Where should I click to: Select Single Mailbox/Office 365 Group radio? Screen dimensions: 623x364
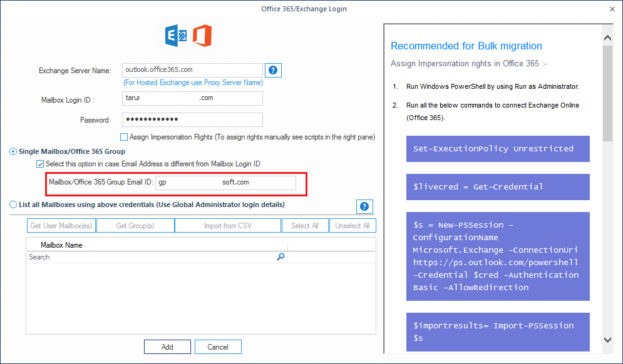click(13, 151)
